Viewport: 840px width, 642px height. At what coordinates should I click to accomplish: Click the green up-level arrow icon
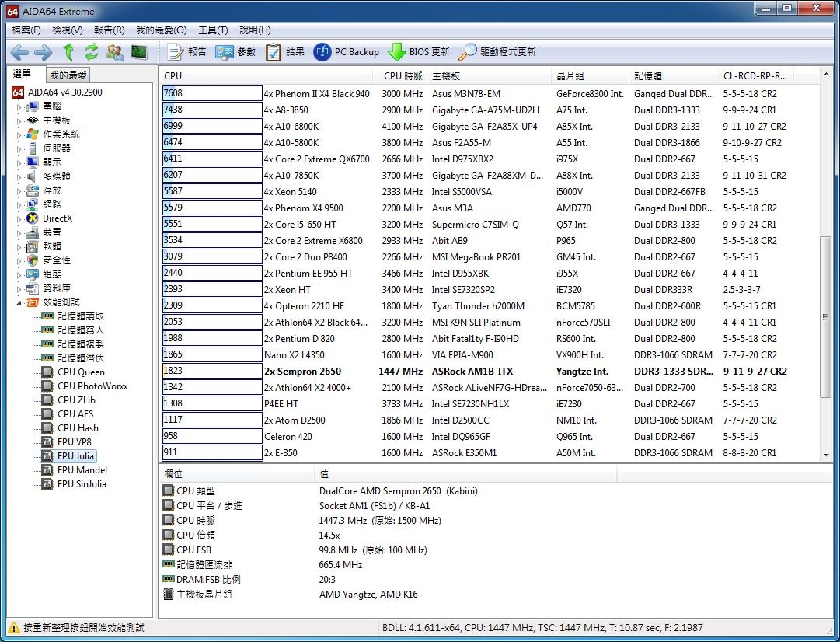tap(68, 52)
